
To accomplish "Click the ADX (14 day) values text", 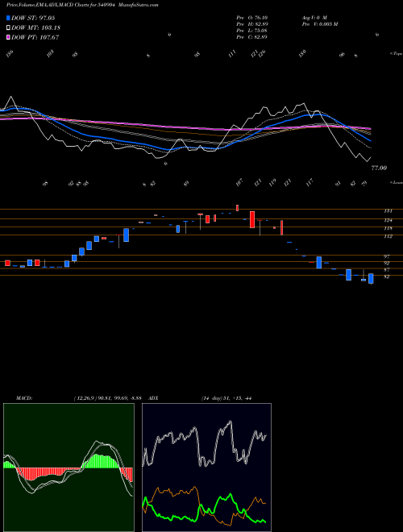I will tap(226, 398).
